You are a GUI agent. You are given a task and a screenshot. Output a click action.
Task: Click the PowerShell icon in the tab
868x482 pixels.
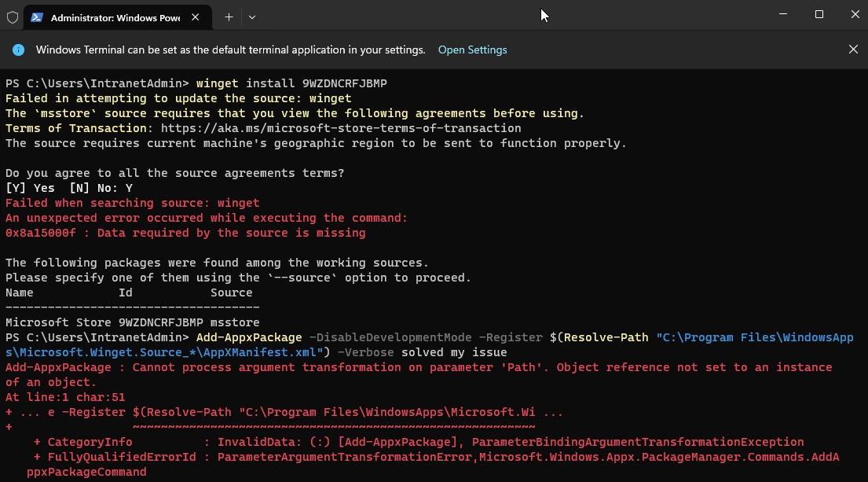pos(38,17)
